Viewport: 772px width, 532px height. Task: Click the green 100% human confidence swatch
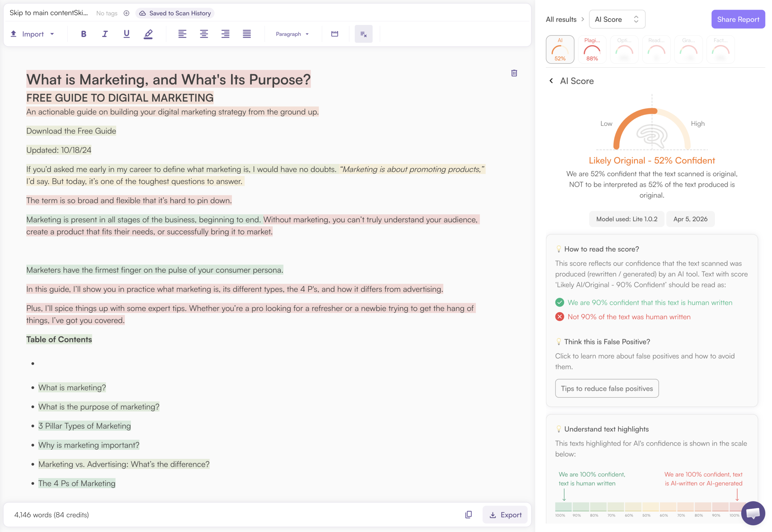point(563,507)
